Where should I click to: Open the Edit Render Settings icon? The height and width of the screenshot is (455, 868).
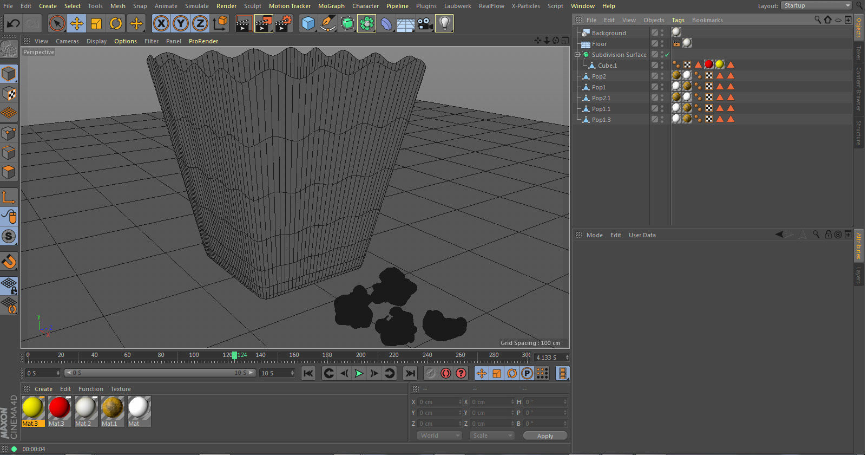pyautogui.click(x=283, y=23)
